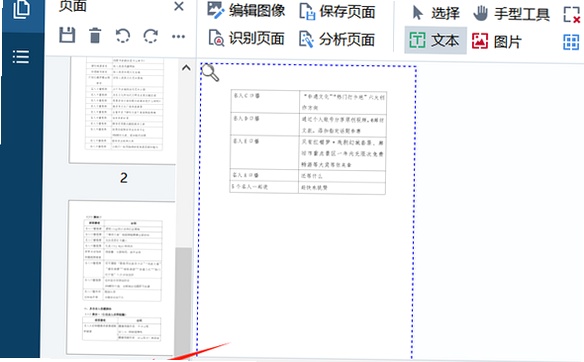Viewport: 584px width, 362px height.
Task: Click the thumbnail scrollbar up arrow
Action: click(x=186, y=68)
